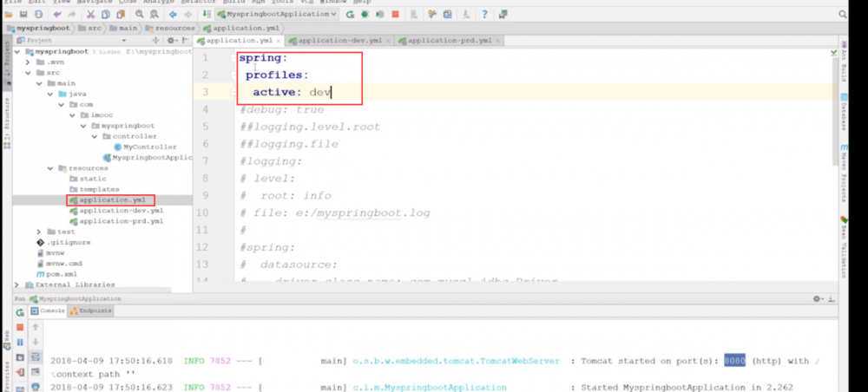The width and height of the screenshot is (868, 392).
Task: Open Project Structure toolbar icon
Action: (x=447, y=15)
